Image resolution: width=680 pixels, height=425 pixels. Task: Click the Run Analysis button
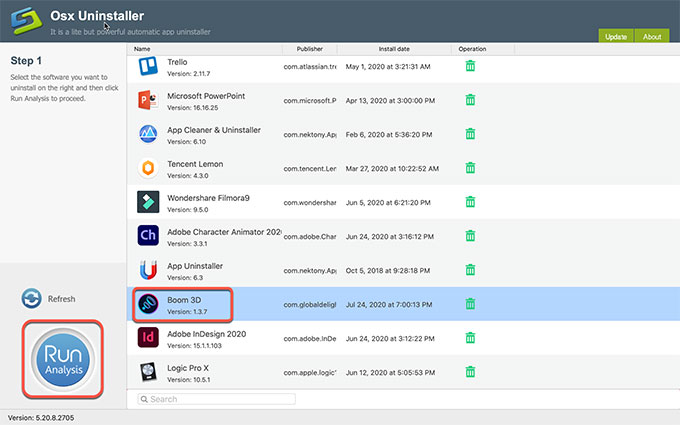pyautogui.click(x=63, y=360)
